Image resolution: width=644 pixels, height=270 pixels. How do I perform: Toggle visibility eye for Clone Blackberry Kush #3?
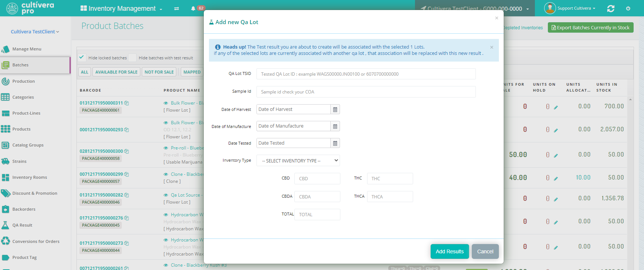(x=166, y=265)
